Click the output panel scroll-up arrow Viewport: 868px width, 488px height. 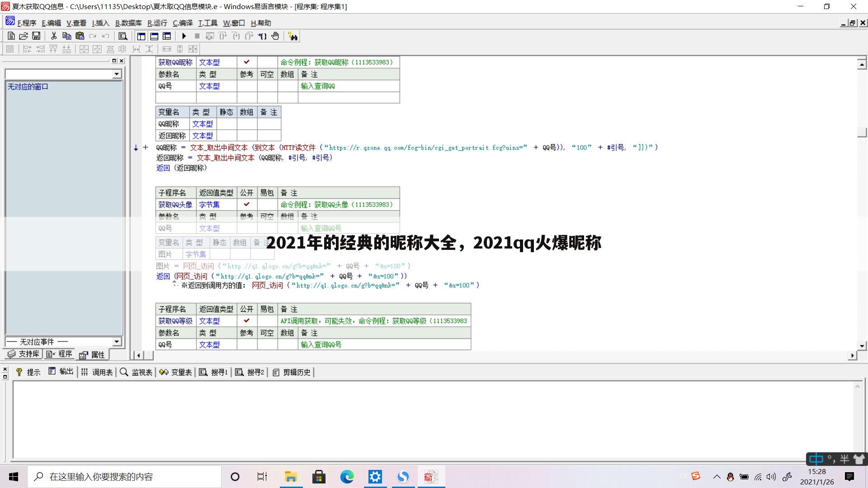pyautogui.click(x=857, y=386)
